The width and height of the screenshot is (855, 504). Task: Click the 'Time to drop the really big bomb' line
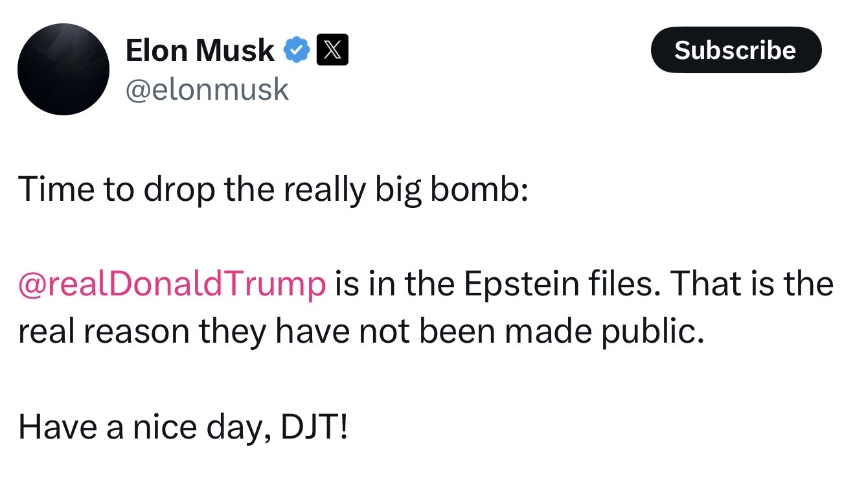point(273,191)
